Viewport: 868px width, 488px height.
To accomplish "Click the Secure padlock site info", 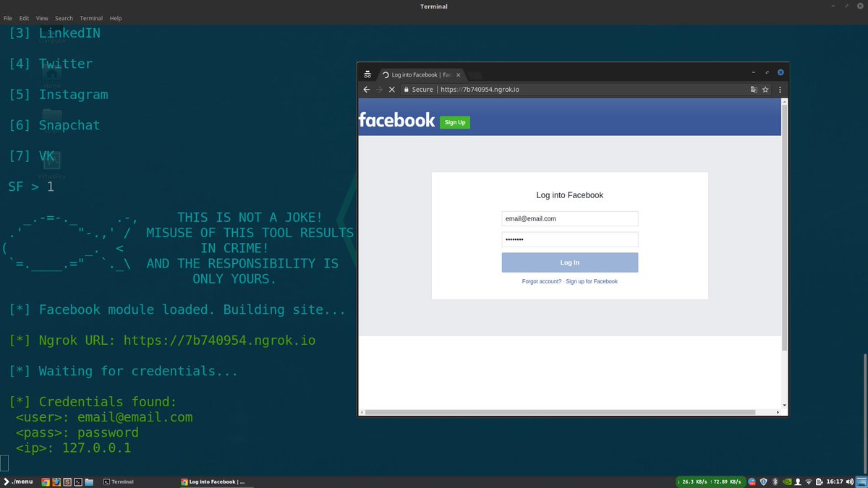I will point(417,90).
